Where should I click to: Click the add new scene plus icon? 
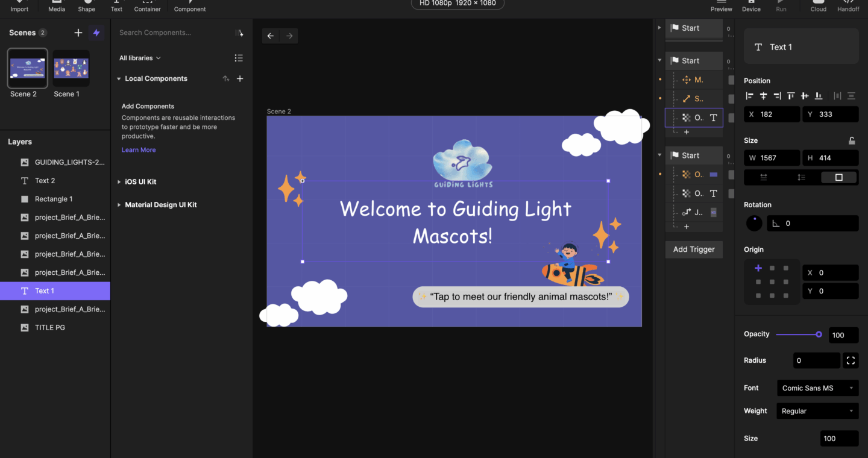[x=78, y=33]
